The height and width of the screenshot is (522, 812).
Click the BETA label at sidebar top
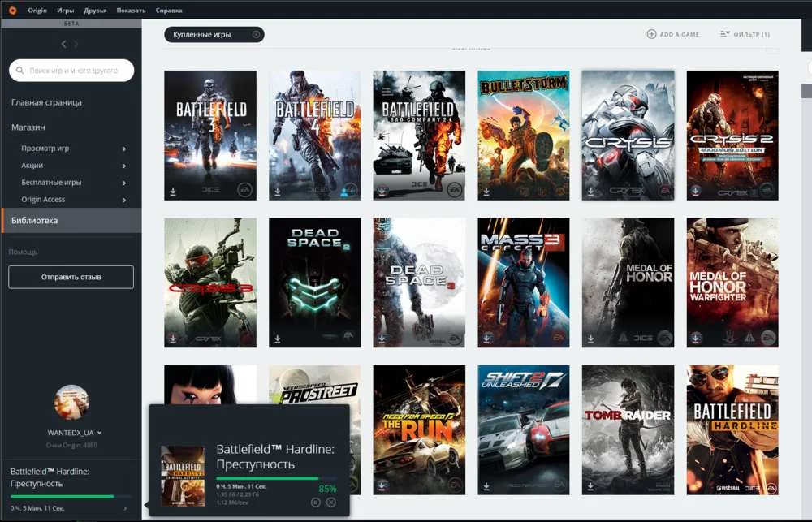71,24
